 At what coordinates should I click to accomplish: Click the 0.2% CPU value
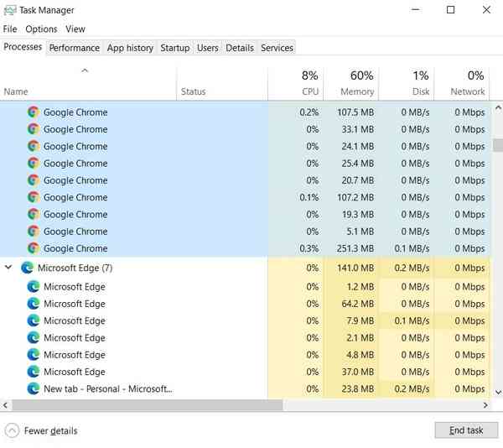[309, 112]
